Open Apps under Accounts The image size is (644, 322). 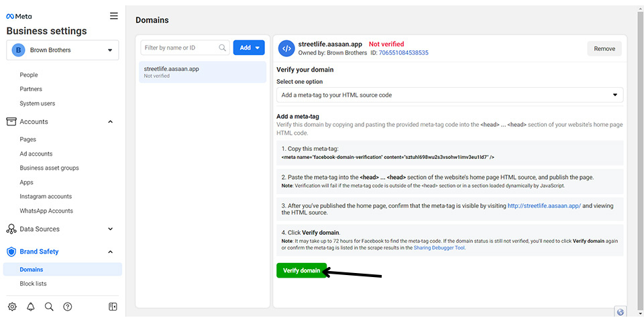click(26, 182)
